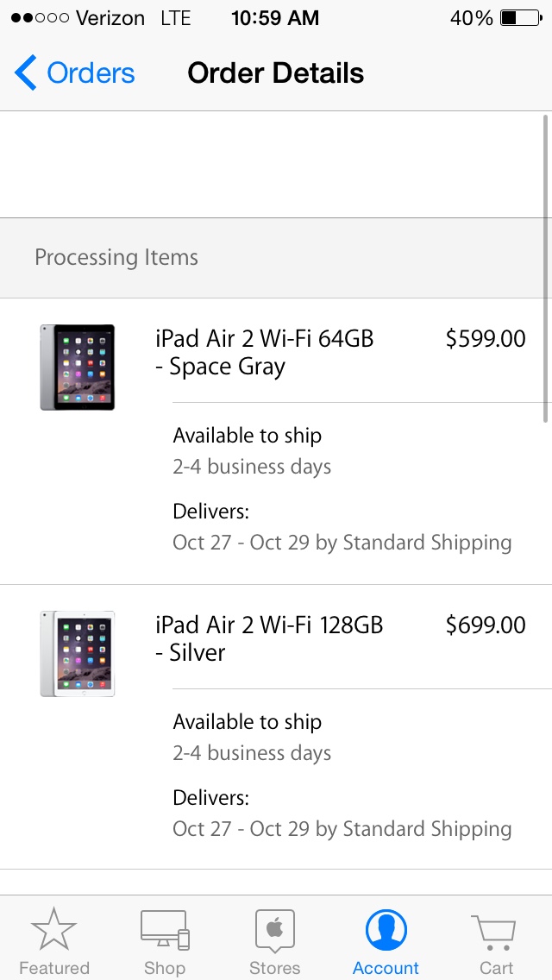Select iPad Air 2 64GB Space Gray item
This screenshot has height=980, width=552.
point(264,352)
